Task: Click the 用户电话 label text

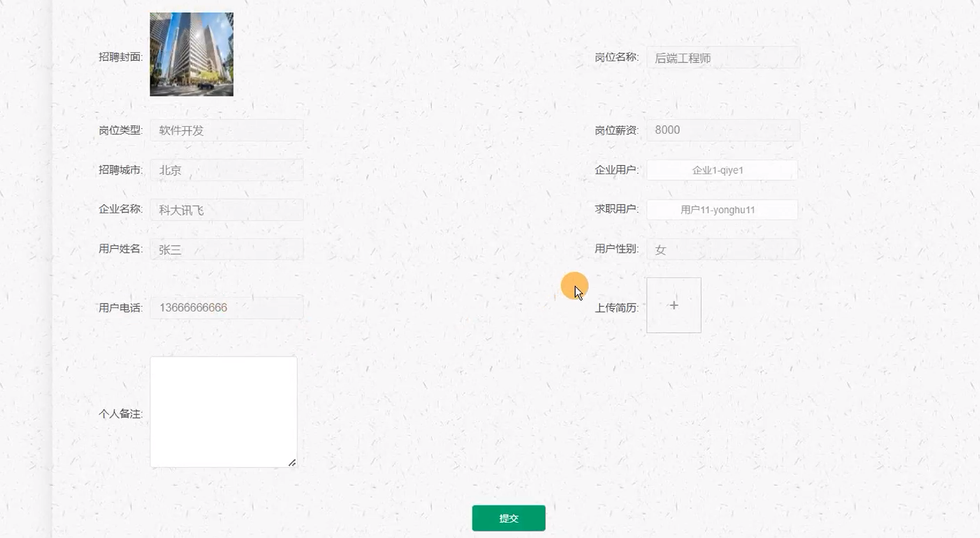Action: pos(120,308)
